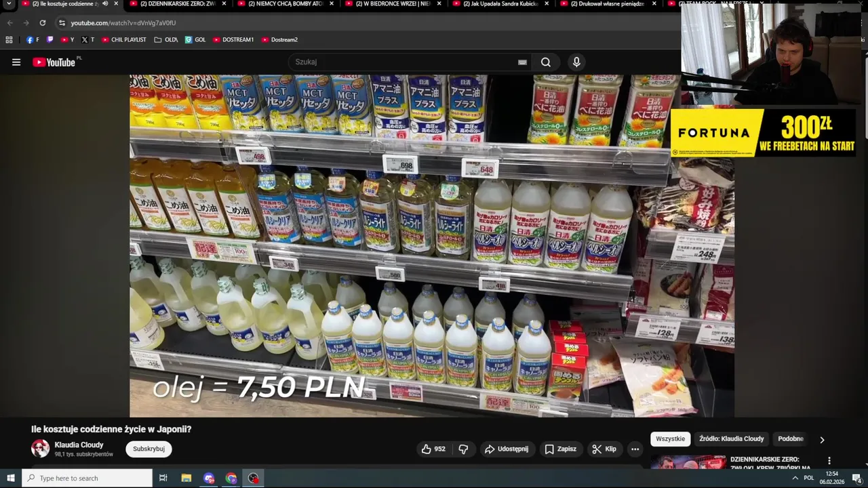
Task: Click the POL language indicator
Action: click(808, 479)
